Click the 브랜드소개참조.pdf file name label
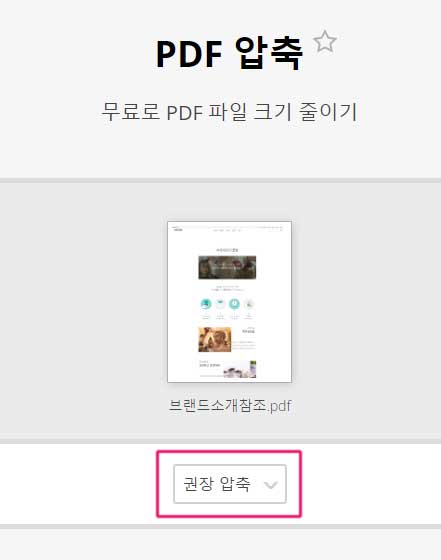 click(x=230, y=406)
